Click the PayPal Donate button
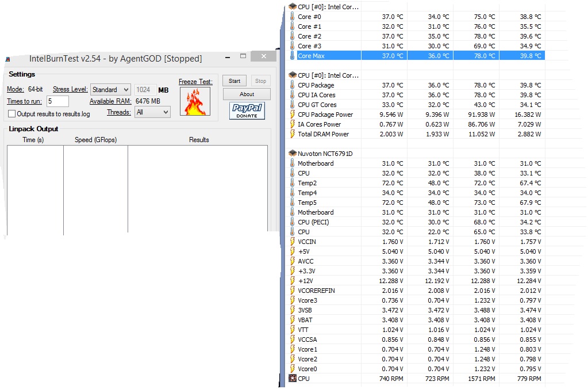The width and height of the screenshot is (588, 389). (x=247, y=110)
